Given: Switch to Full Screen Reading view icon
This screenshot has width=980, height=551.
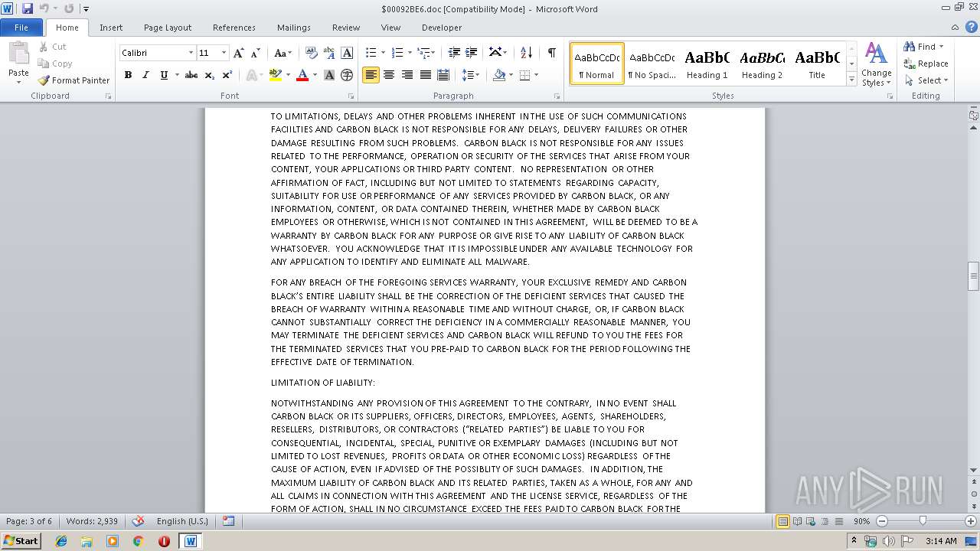Looking at the screenshot, I should click(797, 521).
